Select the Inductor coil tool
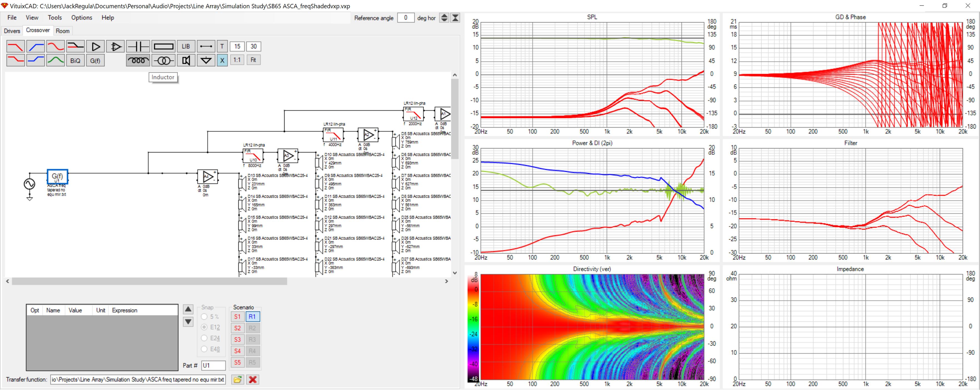Screen dimensions: 980x390 pyautogui.click(x=138, y=60)
